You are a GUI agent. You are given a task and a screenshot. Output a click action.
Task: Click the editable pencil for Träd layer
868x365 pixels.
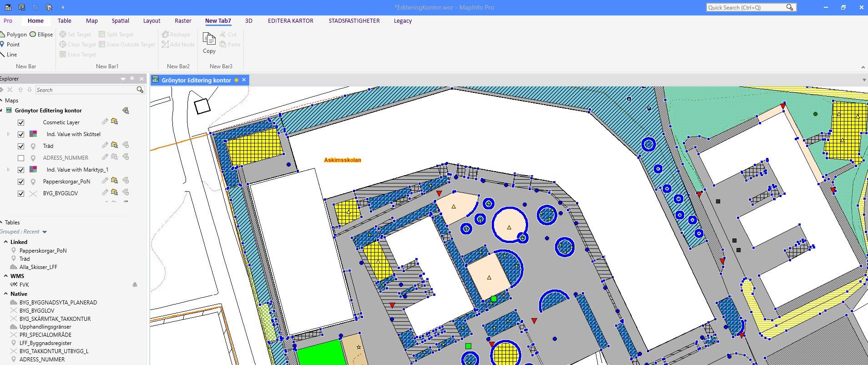point(105,145)
